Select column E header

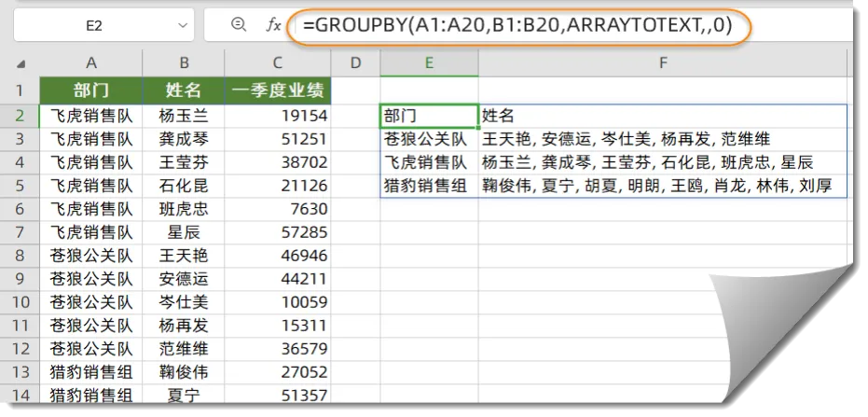pos(430,63)
